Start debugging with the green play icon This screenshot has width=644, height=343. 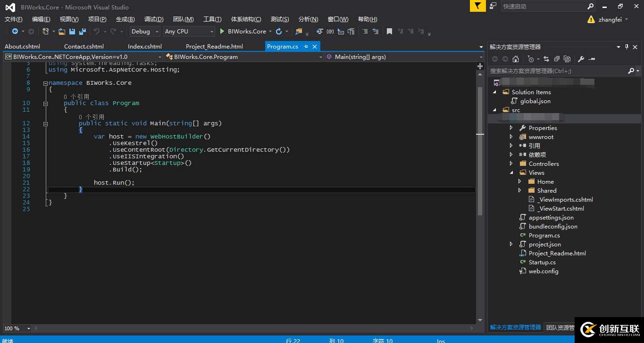click(x=222, y=32)
